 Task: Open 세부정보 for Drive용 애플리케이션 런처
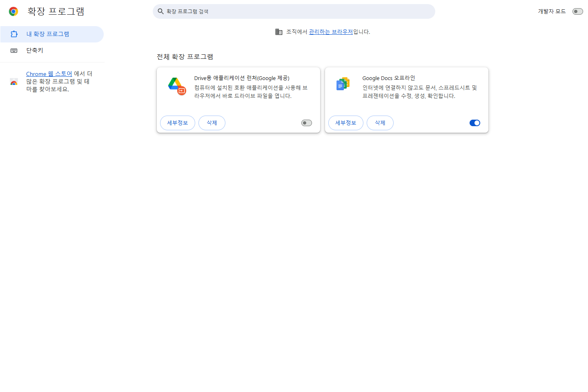click(178, 123)
